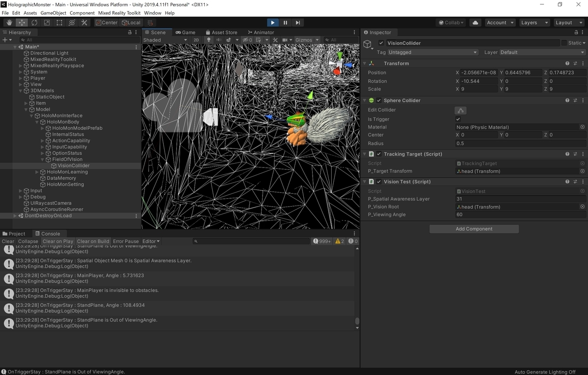The width and height of the screenshot is (588, 375).
Task: Collapse Transform component foldout
Action: [365, 63]
